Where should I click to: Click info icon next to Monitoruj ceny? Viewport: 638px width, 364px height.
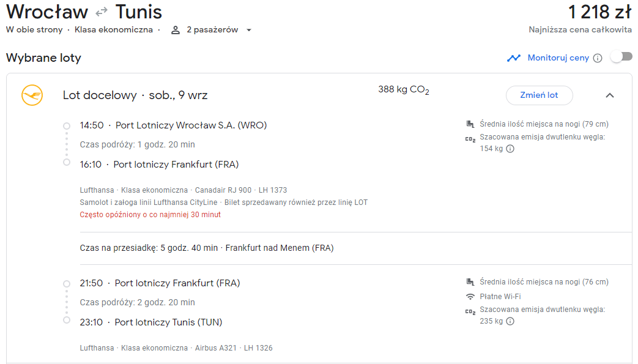pyautogui.click(x=598, y=58)
